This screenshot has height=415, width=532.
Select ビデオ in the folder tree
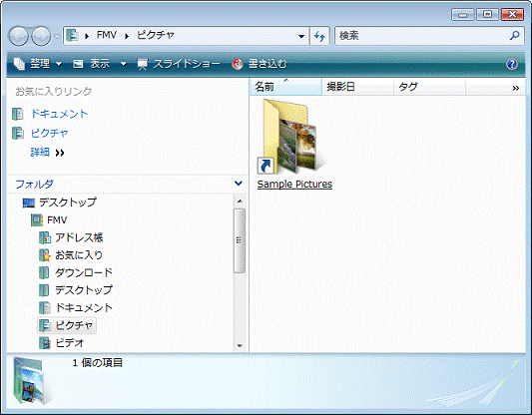[x=69, y=343]
